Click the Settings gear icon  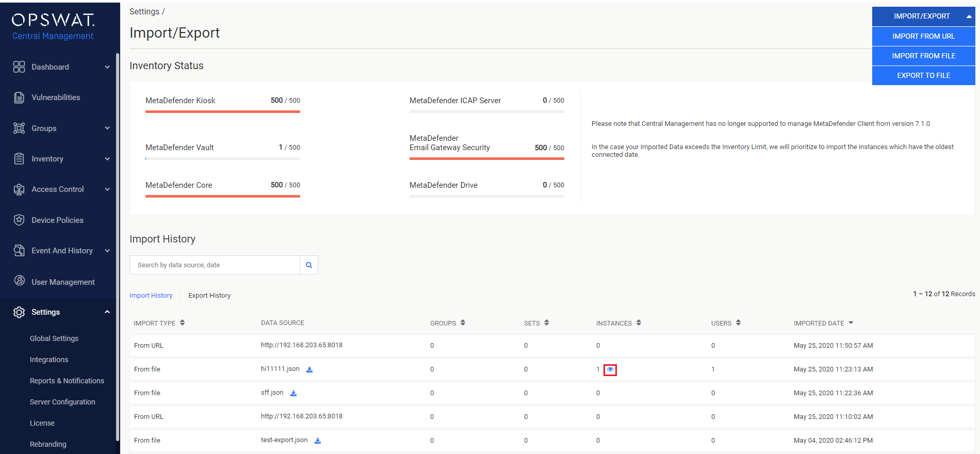click(19, 312)
